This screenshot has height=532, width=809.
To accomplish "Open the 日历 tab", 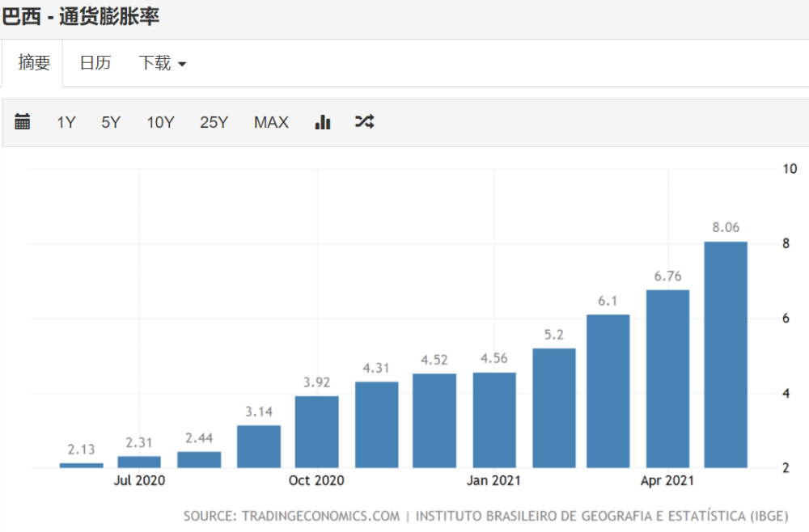I will [x=95, y=63].
